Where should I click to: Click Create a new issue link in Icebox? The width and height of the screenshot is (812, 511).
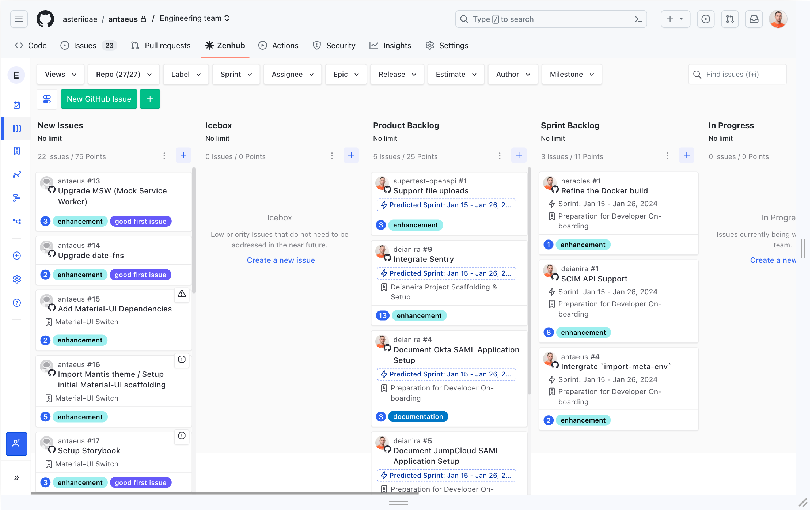281,260
